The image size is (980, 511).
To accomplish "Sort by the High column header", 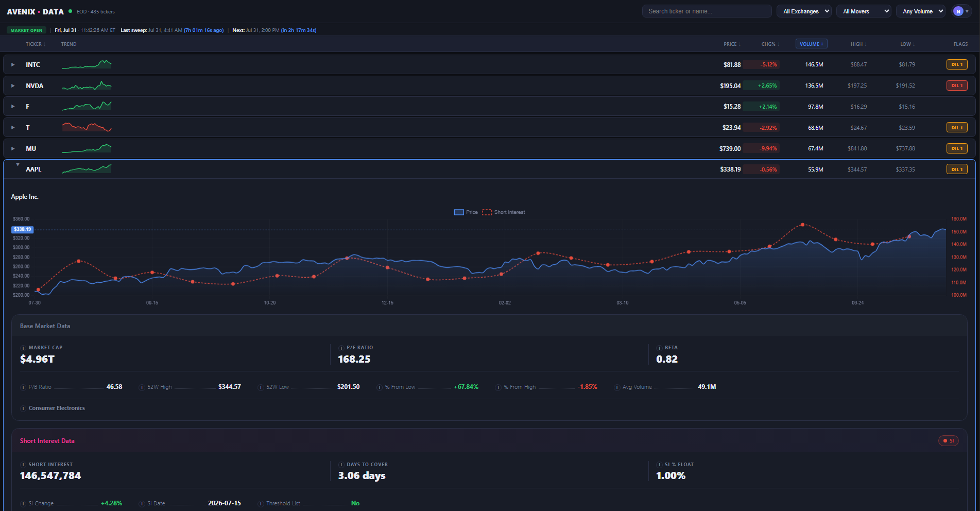I will (858, 44).
